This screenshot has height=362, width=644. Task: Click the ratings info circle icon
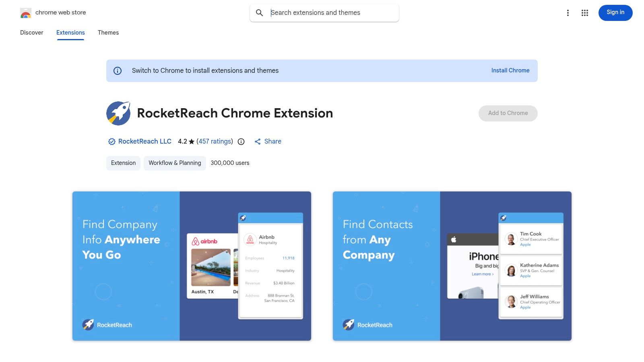pos(241,142)
